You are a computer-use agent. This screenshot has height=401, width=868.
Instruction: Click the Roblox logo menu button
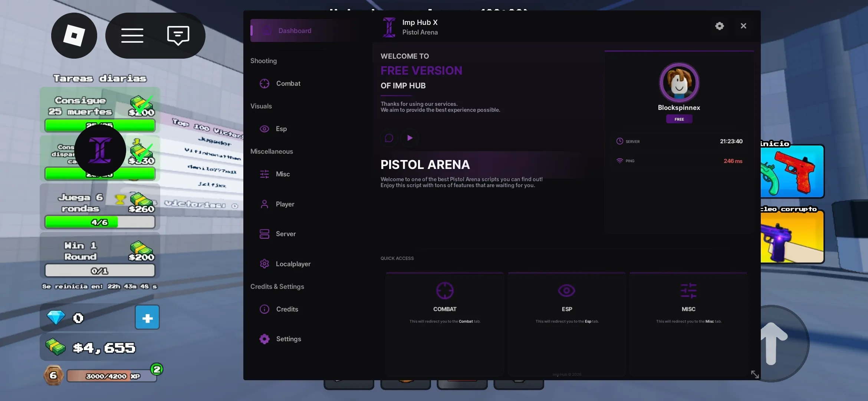click(x=74, y=36)
